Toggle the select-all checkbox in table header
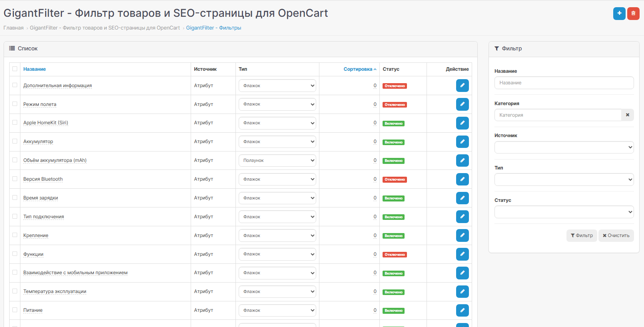 point(15,69)
